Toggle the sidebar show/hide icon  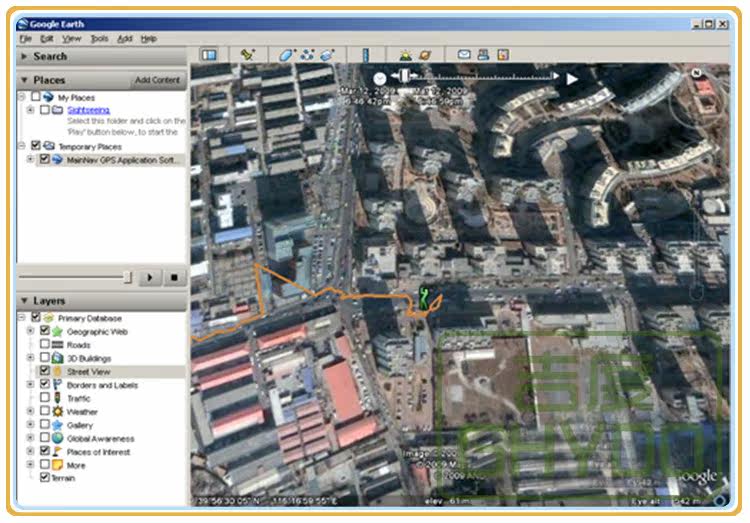pyautogui.click(x=209, y=55)
